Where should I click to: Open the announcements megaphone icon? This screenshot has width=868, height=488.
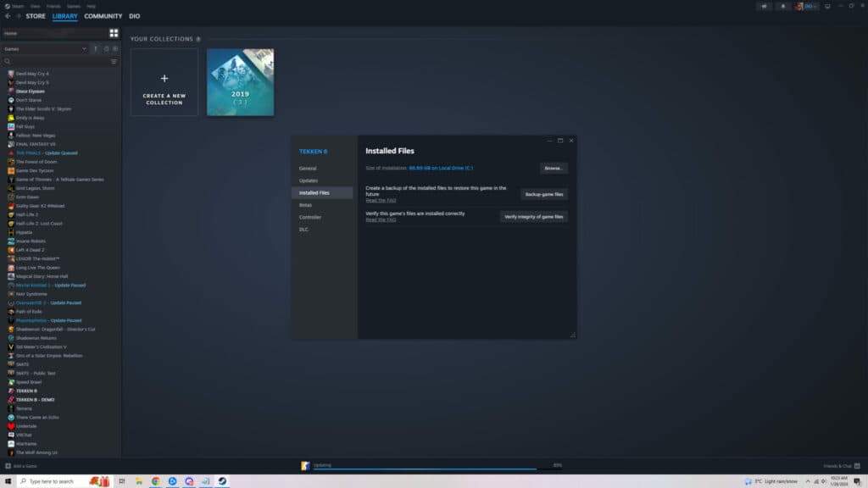765,6
